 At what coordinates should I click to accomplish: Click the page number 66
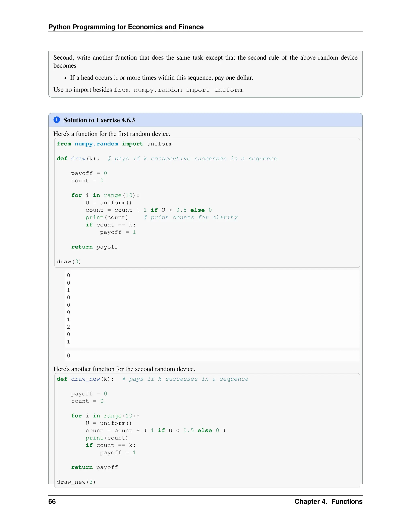[x=52, y=501]
